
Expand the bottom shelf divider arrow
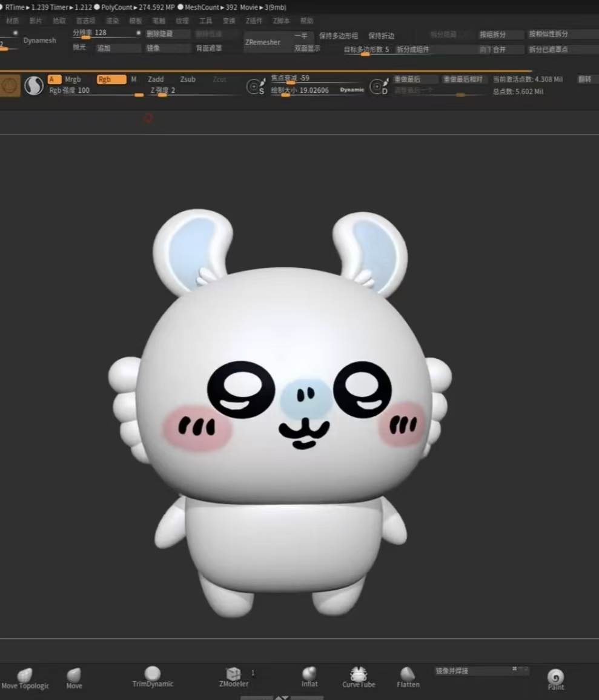[x=282, y=698]
